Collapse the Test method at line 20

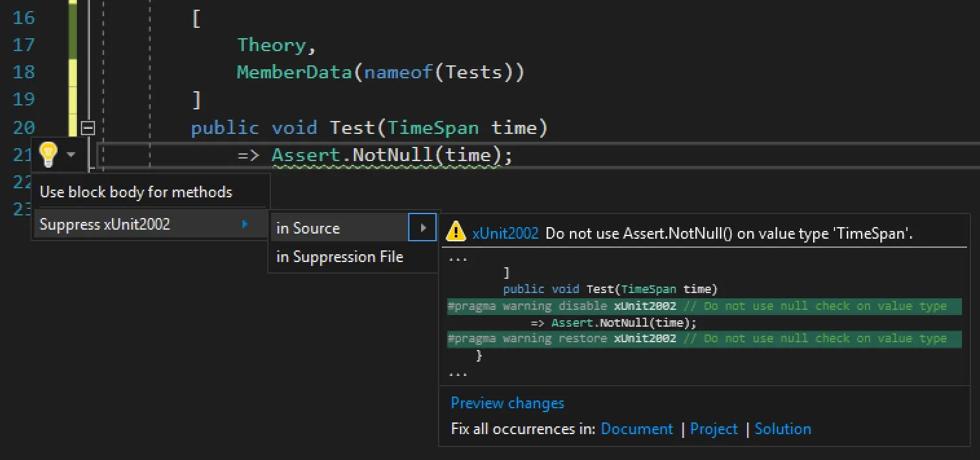click(x=87, y=128)
